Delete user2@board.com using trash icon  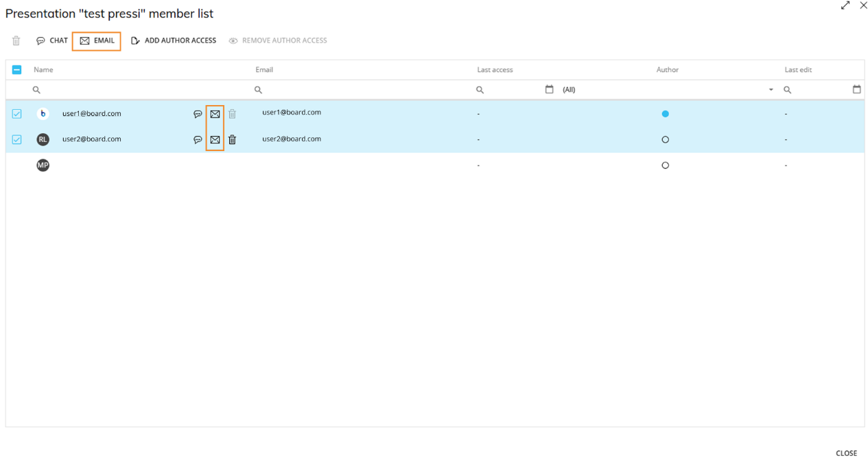tap(232, 140)
